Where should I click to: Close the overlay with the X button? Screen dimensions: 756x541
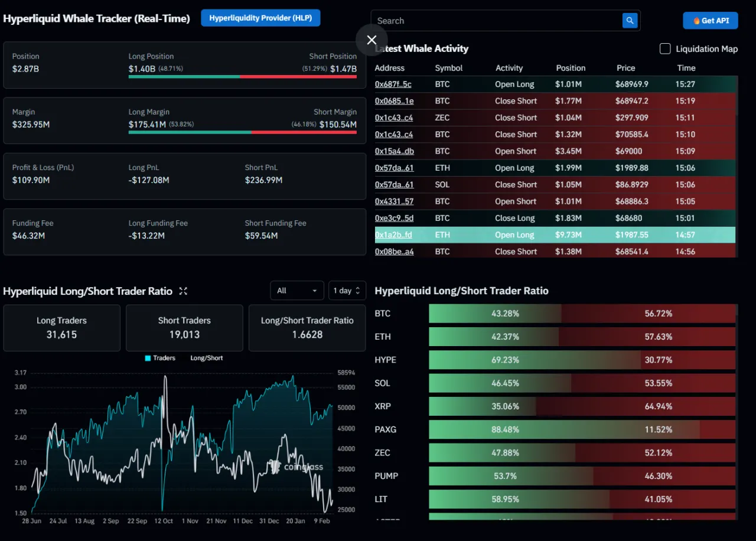[x=372, y=40]
